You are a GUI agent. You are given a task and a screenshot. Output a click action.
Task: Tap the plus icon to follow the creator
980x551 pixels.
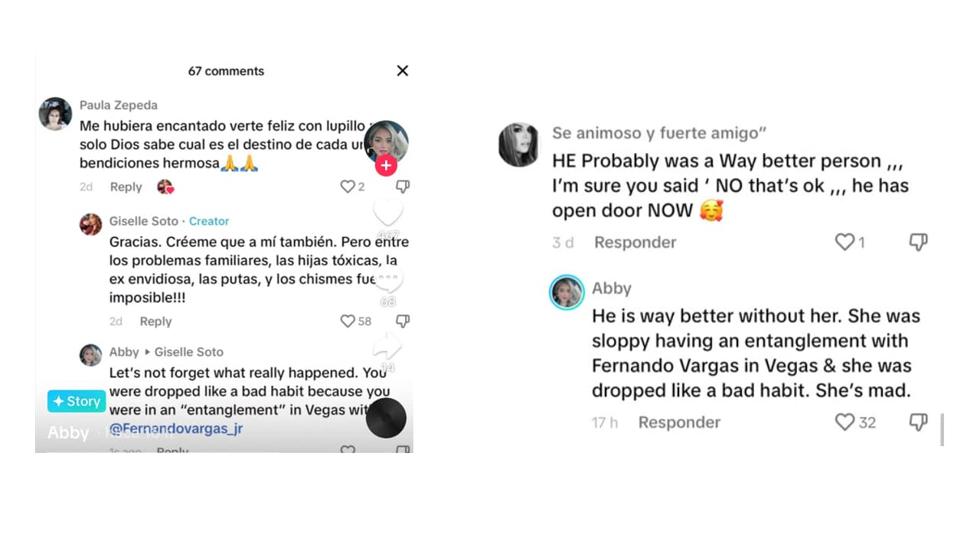point(387,165)
